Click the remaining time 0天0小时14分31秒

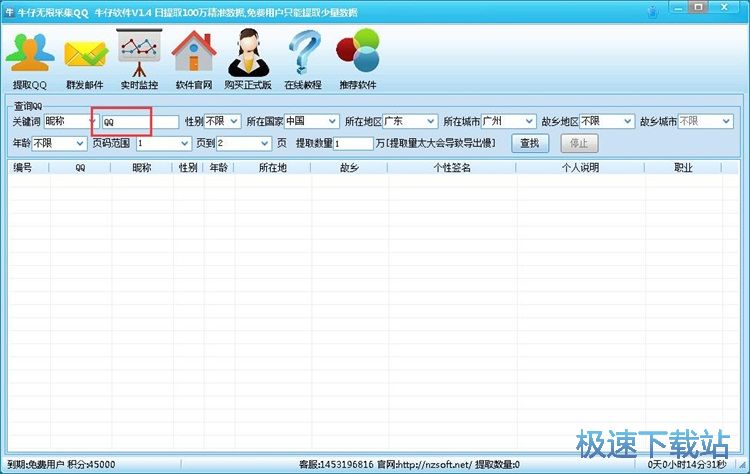coord(687,464)
